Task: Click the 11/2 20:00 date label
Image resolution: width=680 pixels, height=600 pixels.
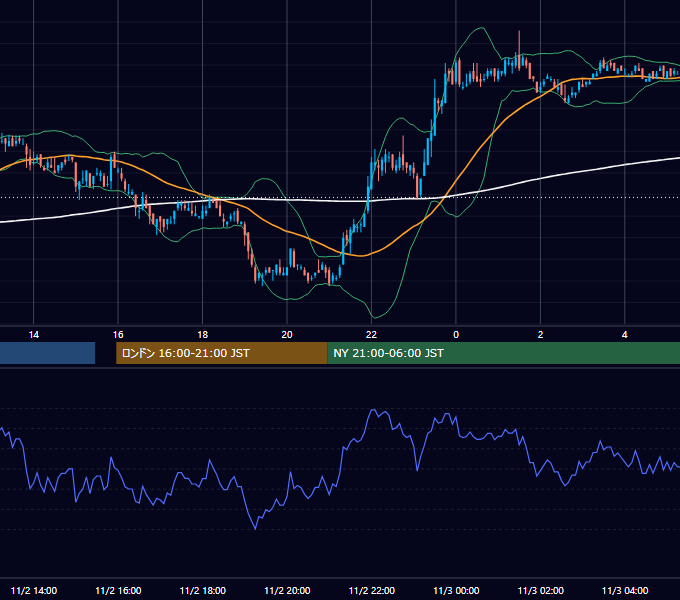Action: point(287,590)
